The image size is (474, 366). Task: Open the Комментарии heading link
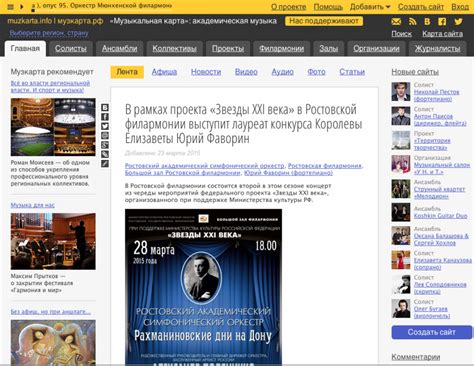[x=416, y=357]
